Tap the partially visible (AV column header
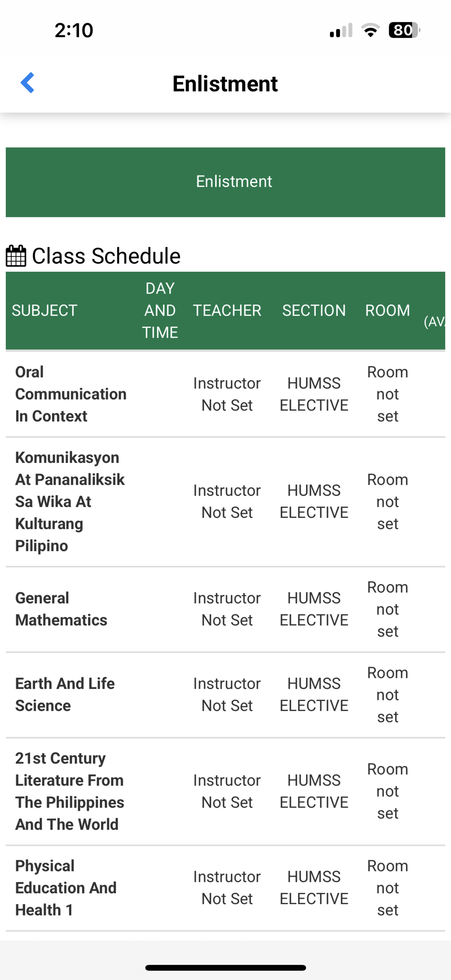Image resolution: width=451 pixels, height=980 pixels. coord(434,322)
